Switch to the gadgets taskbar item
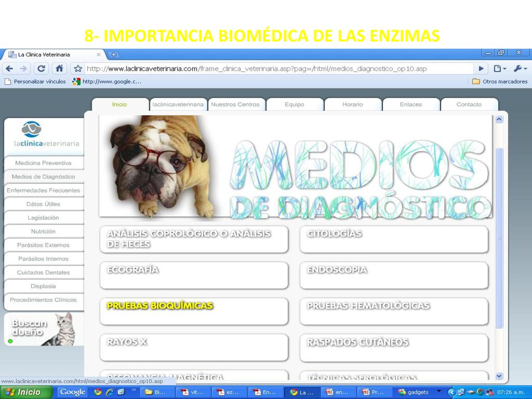Screen dimensions: 532x399 click(x=414, y=392)
